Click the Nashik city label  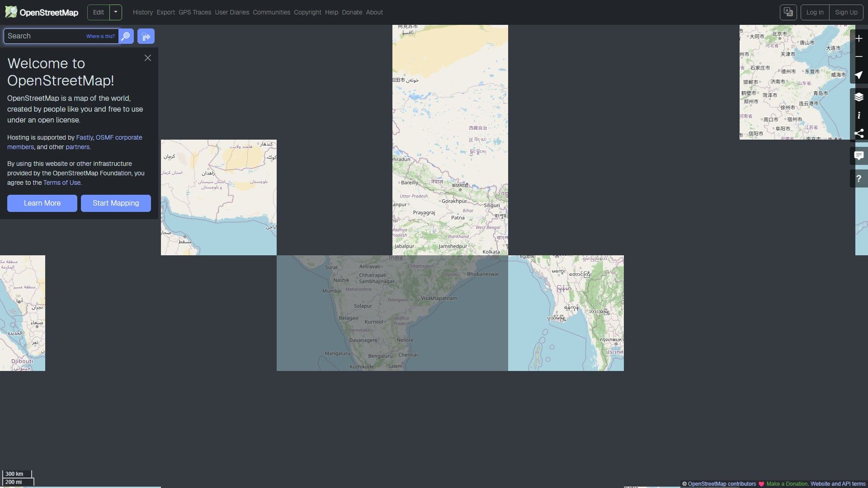(x=341, y=280)
